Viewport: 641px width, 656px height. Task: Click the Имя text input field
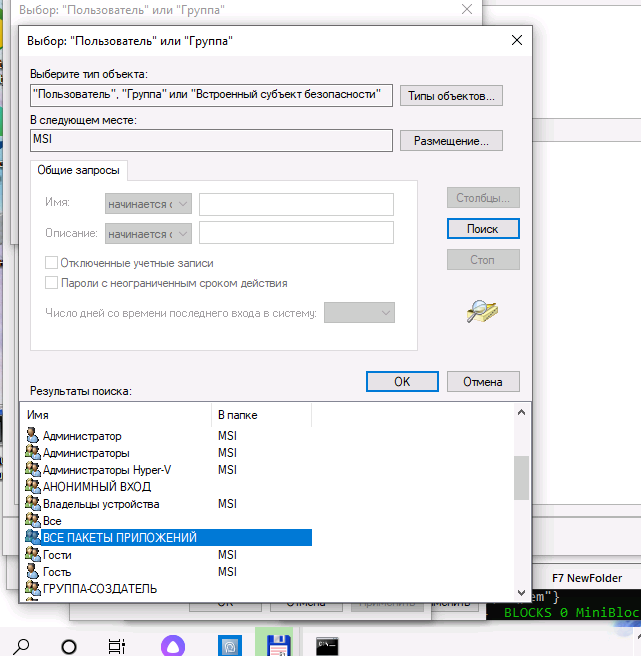coord(296,204)
